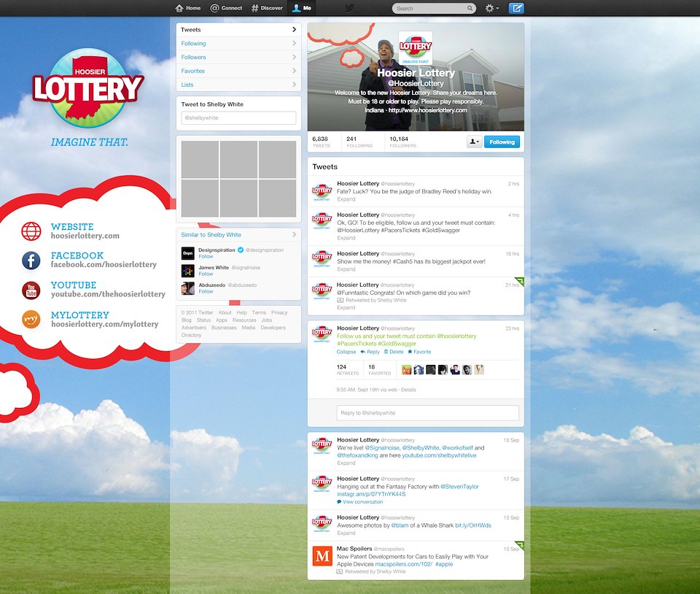
Task: Open the About footer link
Action: (x=225, y=312)
